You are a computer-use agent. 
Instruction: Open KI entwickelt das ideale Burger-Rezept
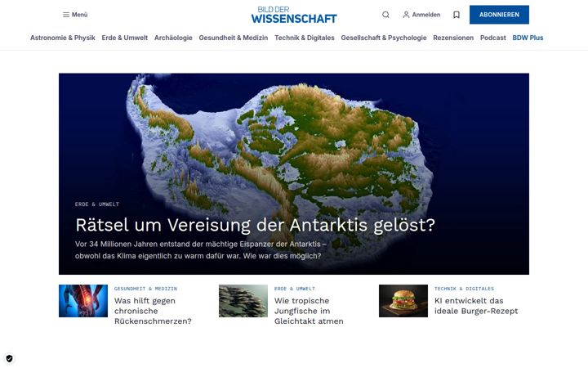pyautogui.click(x=476, y=306)
